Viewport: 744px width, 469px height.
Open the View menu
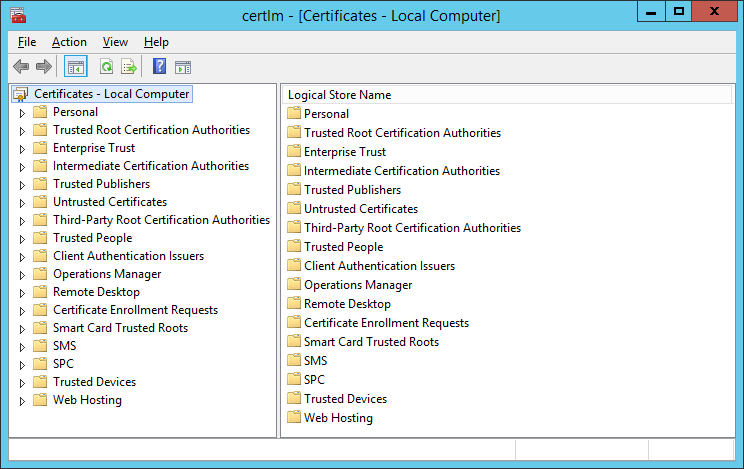pos(115,42)
